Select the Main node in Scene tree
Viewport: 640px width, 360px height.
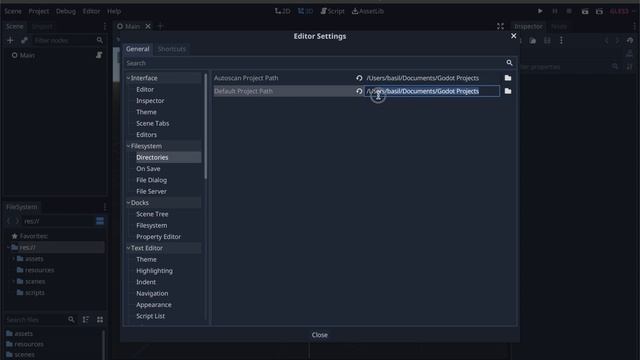click(27, 55)
